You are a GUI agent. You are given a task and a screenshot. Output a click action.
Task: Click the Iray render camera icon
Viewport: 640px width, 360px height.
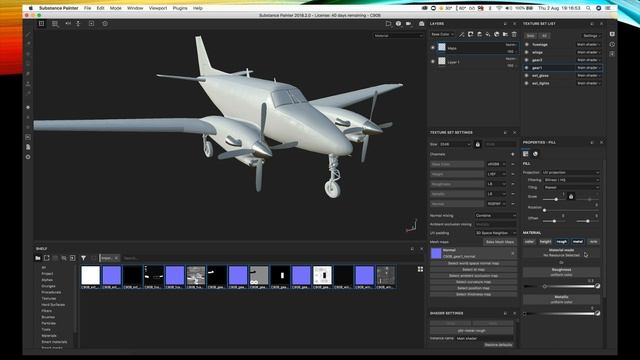(422, 24)
